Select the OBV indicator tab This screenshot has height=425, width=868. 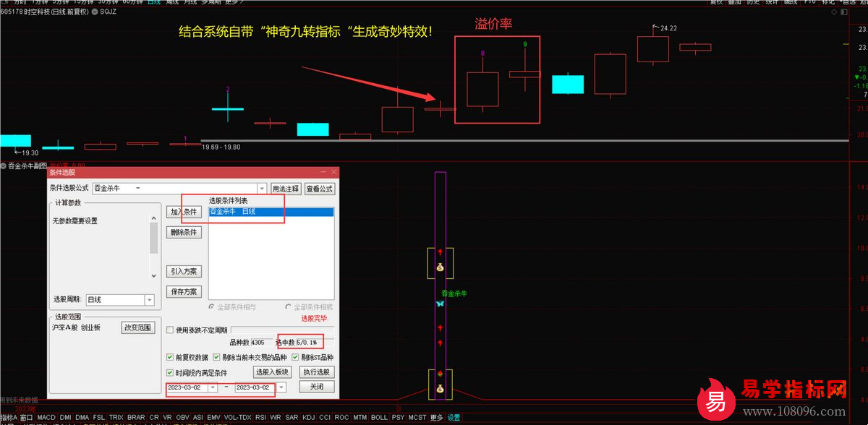(x=182, y=418)
